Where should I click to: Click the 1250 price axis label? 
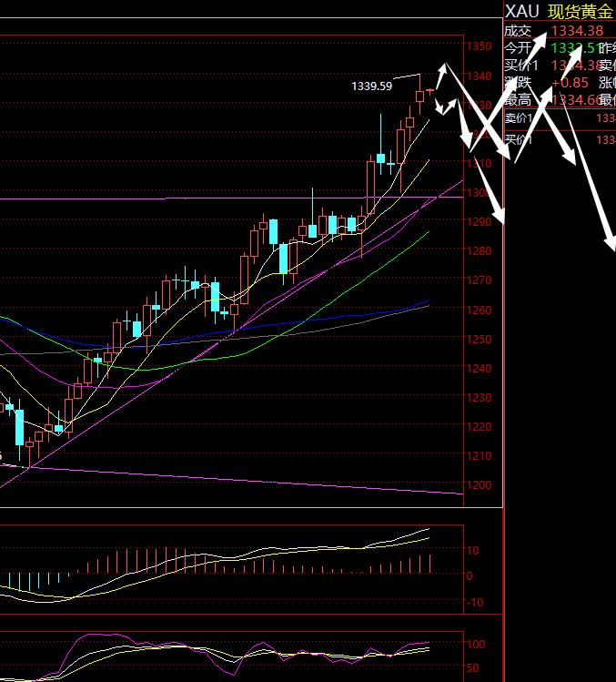click(480, 340)
